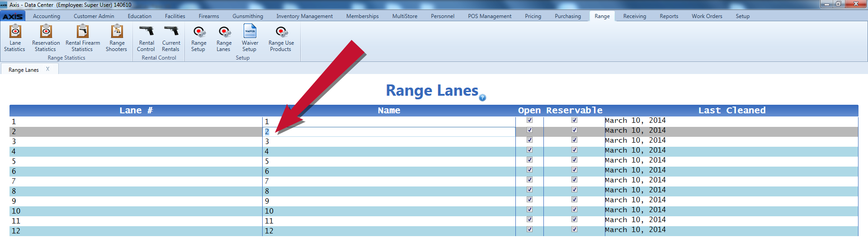The image size is (868, 242).
Task: Toggle Reservable checkbox for lane 1
Action: click(574, 120)
